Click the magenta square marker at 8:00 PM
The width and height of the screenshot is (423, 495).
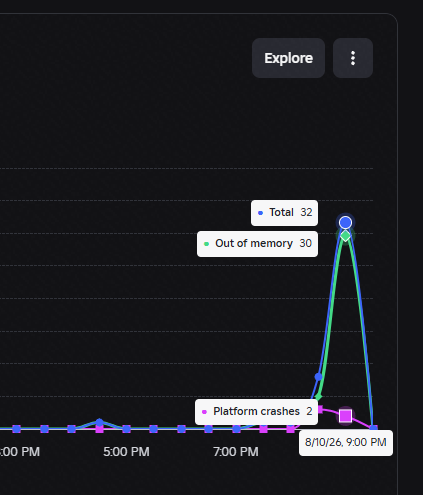pos(291,429)
